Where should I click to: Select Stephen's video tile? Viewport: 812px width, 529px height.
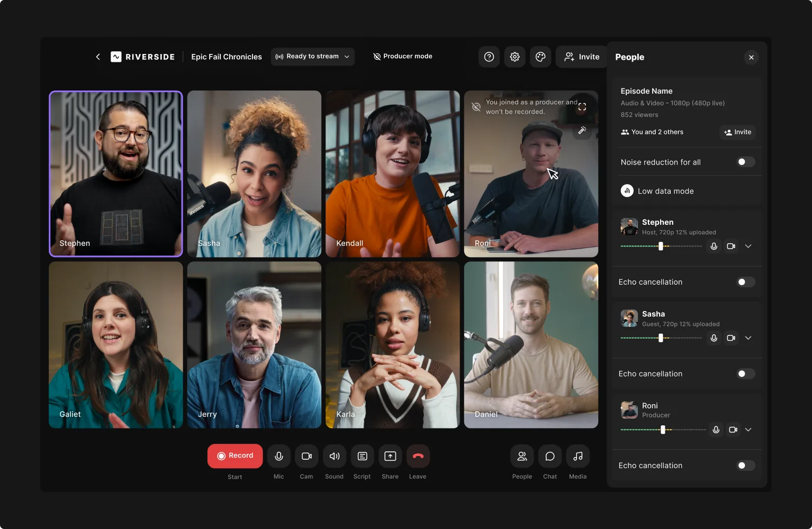(116, 174)
